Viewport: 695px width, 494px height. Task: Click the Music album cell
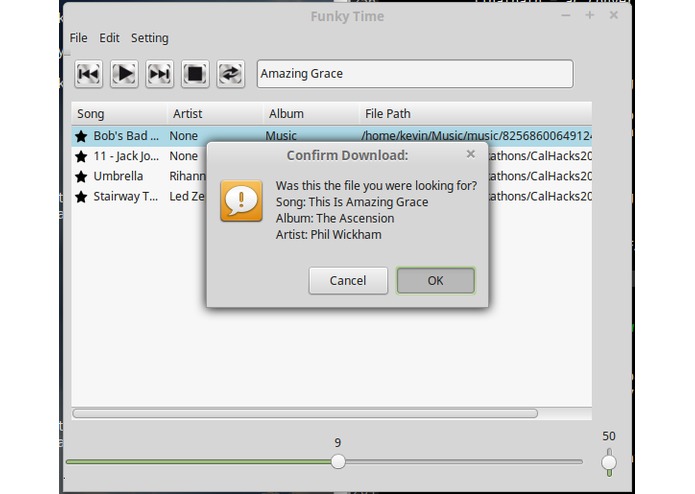point(281,136)
